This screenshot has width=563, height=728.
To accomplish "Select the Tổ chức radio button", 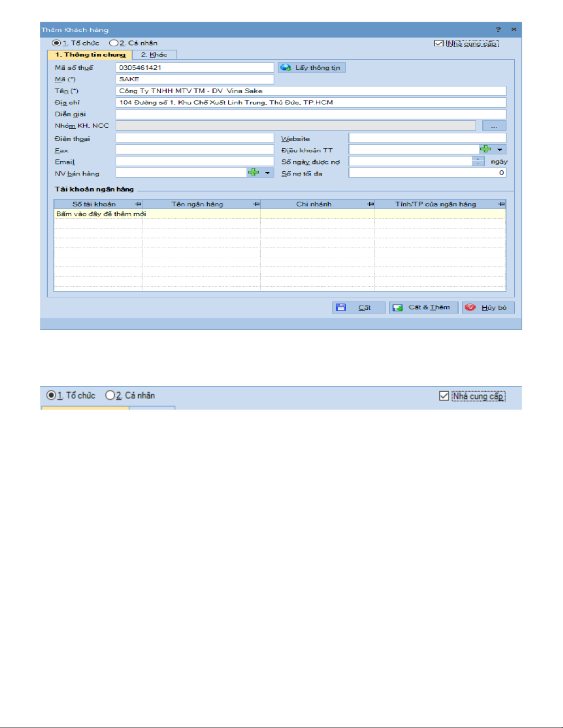I will [56, 43].
